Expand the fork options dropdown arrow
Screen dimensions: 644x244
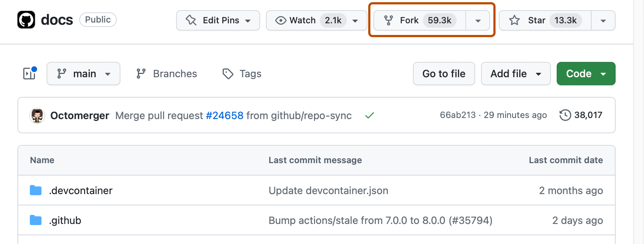click(x=478, y=21)
